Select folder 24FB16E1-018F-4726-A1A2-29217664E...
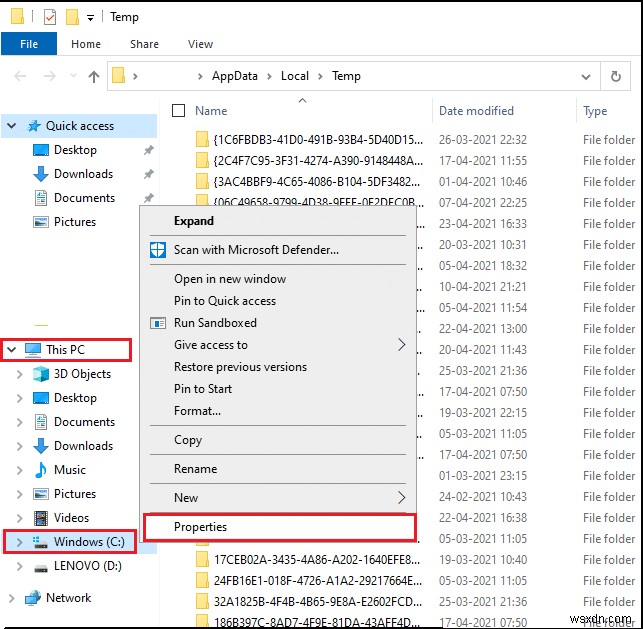643x629 pixels. pos(318,581)
